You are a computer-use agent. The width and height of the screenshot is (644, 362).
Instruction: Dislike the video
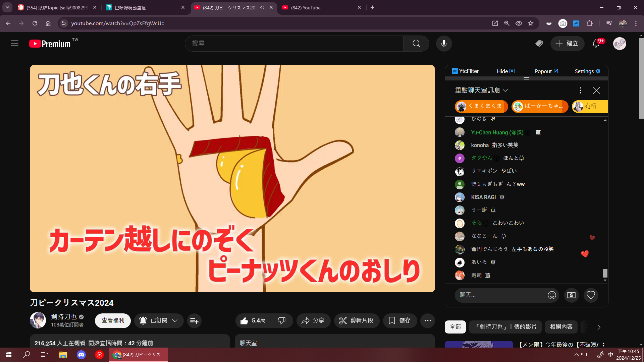point(282,321)
